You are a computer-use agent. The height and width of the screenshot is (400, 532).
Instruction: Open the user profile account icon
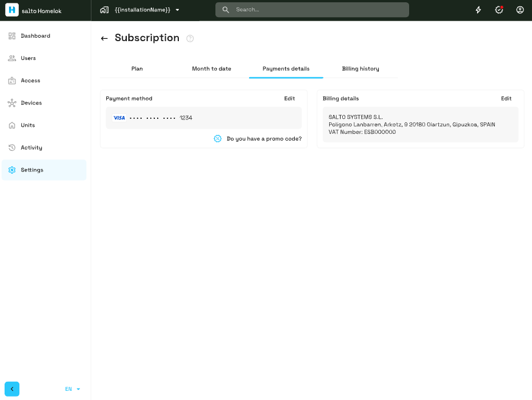point(520,10)
